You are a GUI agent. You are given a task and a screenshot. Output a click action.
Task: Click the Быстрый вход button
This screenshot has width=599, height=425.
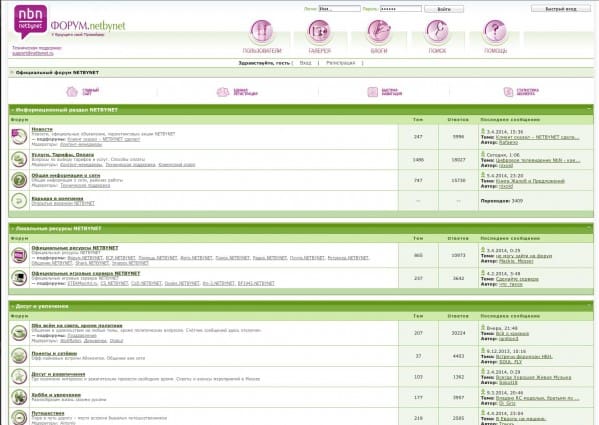point(561,8)
